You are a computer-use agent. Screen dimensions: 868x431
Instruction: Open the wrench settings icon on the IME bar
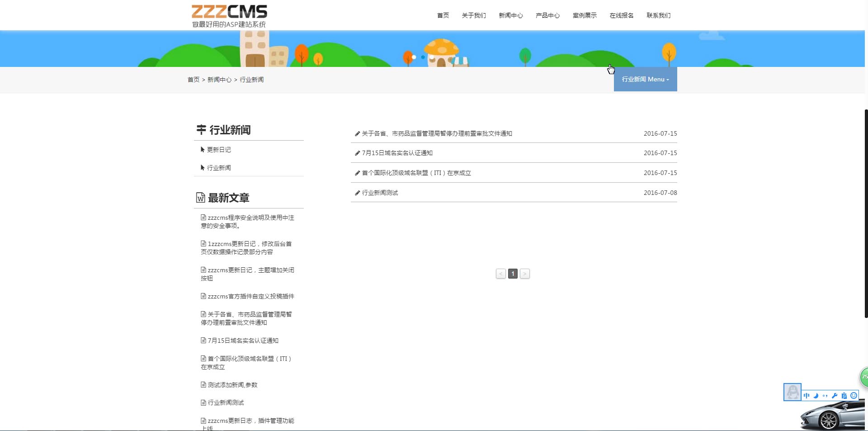[835, 396]
